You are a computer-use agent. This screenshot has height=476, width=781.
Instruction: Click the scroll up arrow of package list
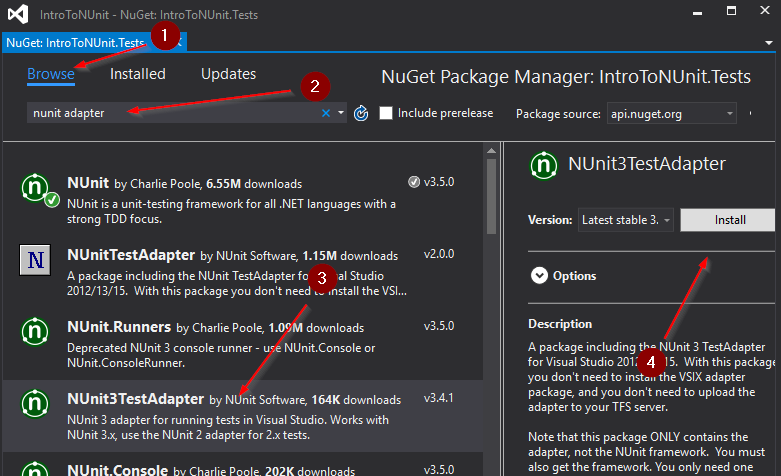pos(491,150)
